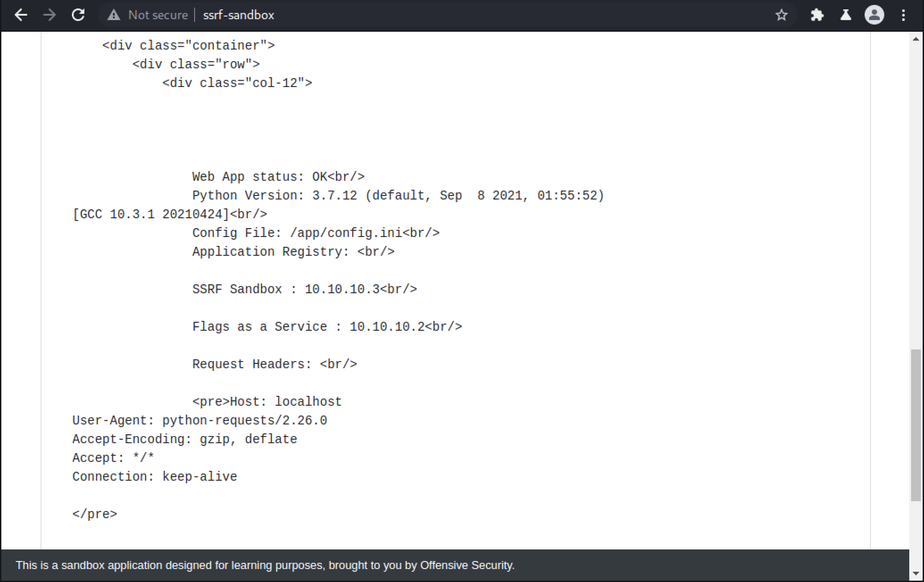Click the User-Agent python-requests line
924x582 pixels.
200,420
